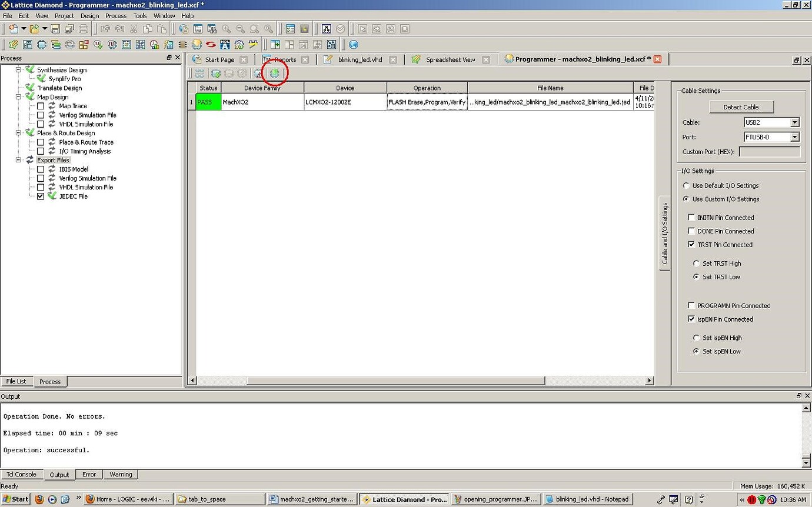812x507 pixels.
Task: Click the Save All icon in main toolbar
Action: [x=69, y=29]
